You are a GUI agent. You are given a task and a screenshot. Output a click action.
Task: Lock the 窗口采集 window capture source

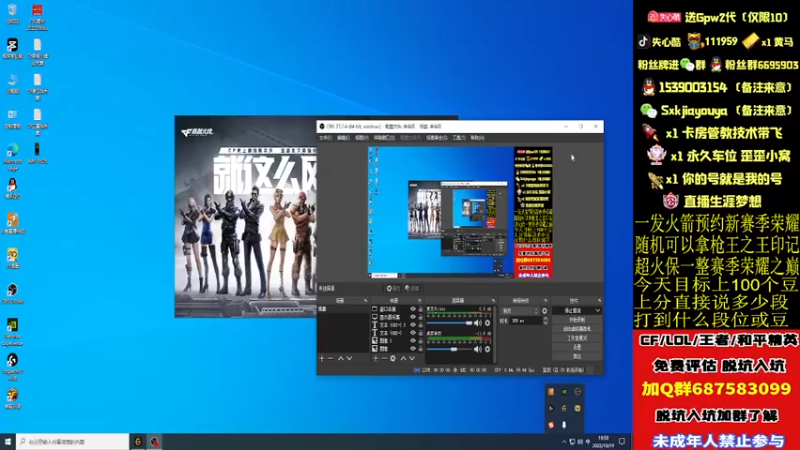tap(420, 309)
